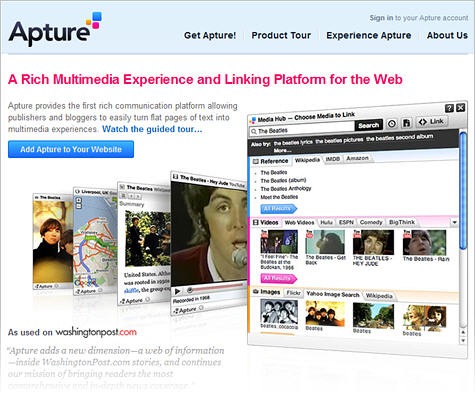Select the Comedy videos tab
The height and width of the screenshot is (395, 475).
tap(371, 222)
